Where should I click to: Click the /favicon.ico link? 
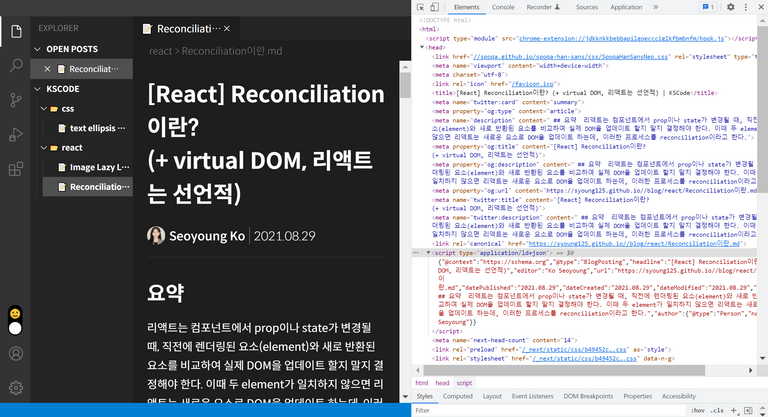532,84
